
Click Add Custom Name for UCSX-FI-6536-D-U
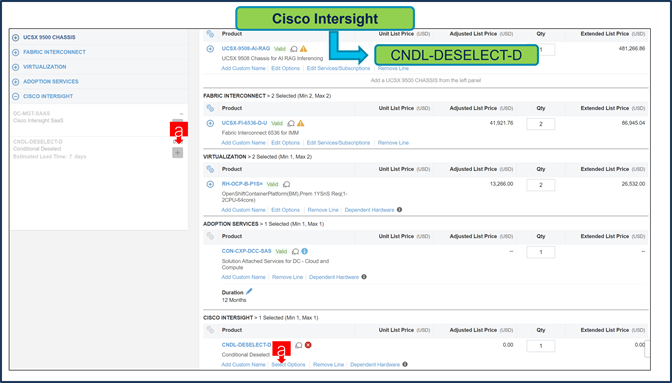tap(243, 143)
